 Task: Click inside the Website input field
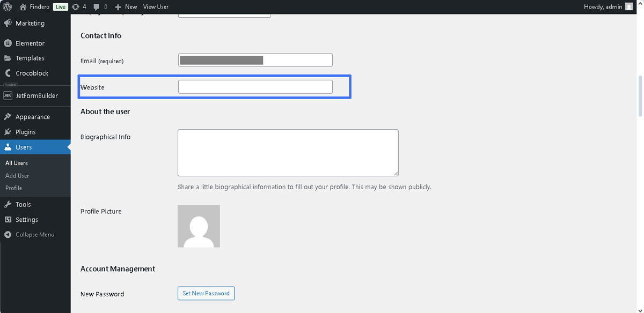point(255,86)
